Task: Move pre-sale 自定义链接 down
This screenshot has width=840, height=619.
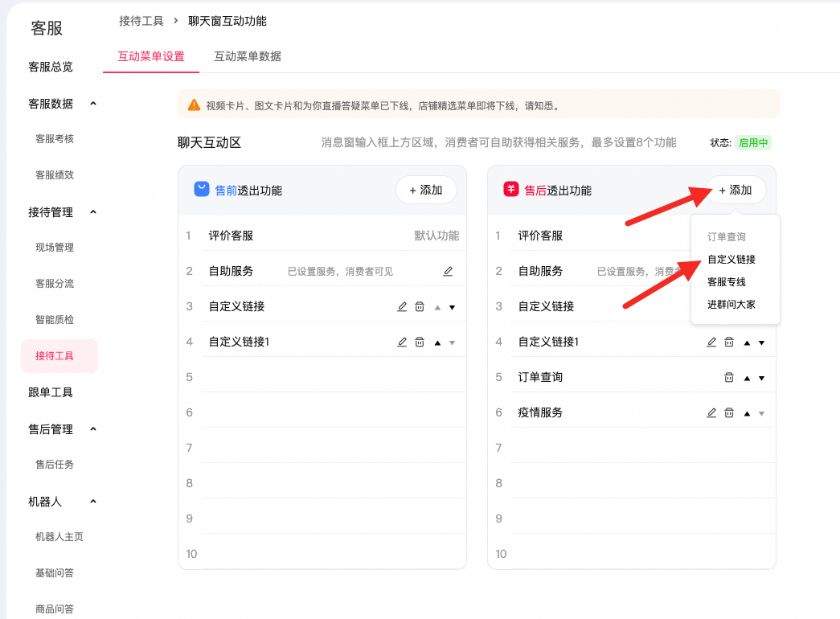Action: click(x=452, y=307)
